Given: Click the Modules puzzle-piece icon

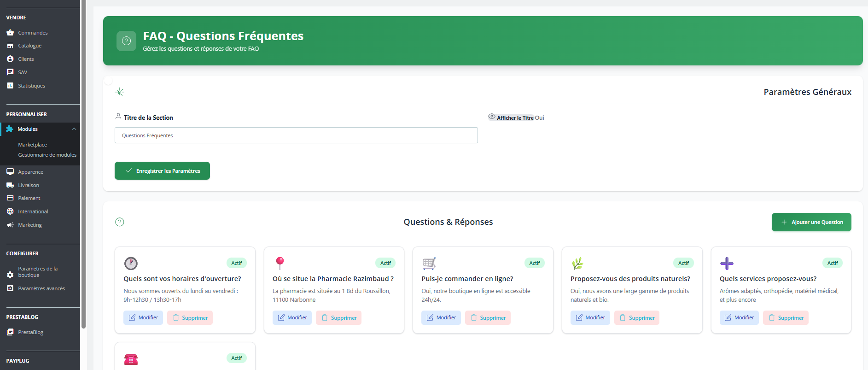Looking at the screenshot, I should 10,129.
